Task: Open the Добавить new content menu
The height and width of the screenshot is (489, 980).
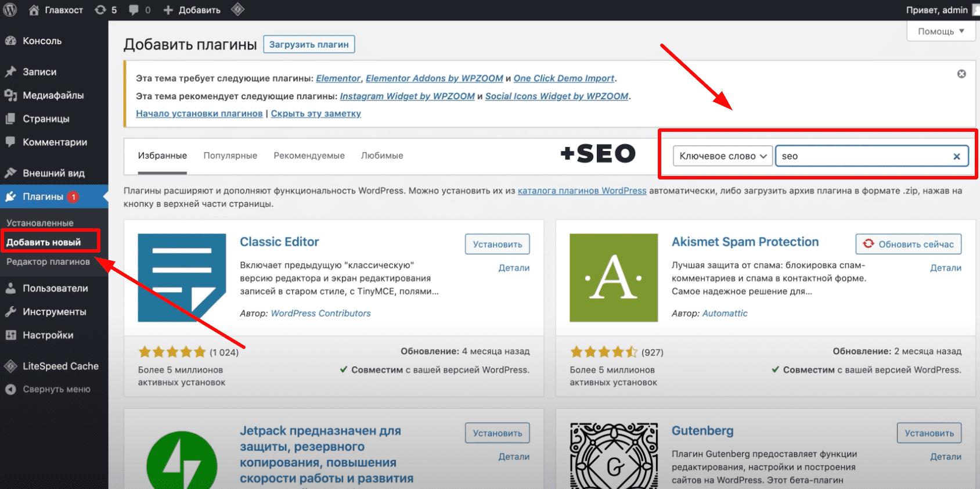Action: pos(192,10)
